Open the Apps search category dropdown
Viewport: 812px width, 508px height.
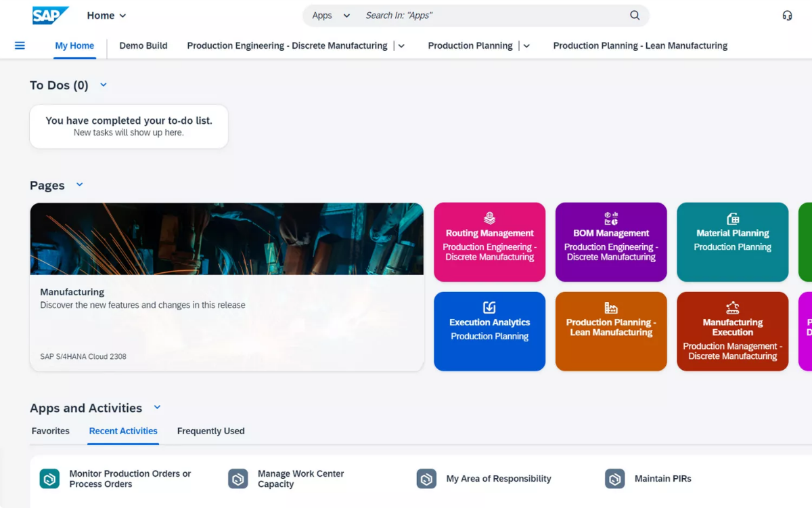[x=331, y=16]
